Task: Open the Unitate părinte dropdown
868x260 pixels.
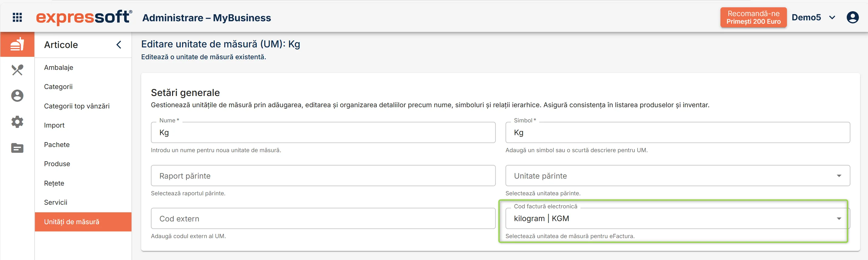Action: pyautogui.click(x=677, y=176)
